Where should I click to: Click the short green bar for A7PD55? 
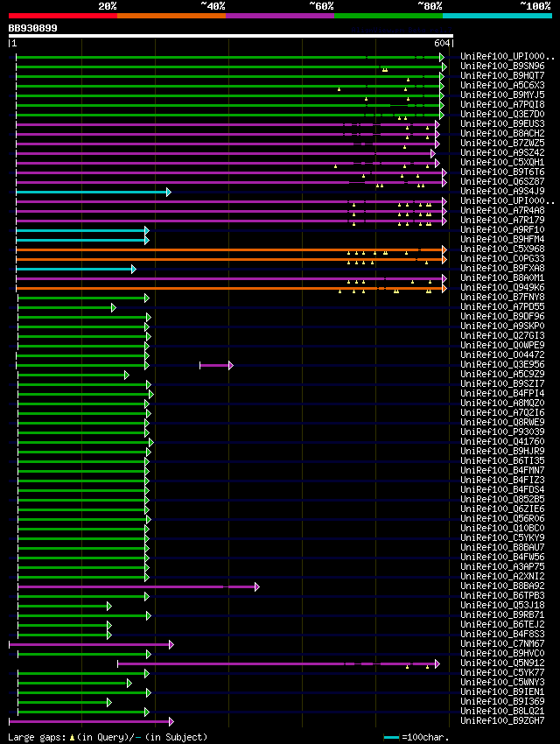point(66,308)
